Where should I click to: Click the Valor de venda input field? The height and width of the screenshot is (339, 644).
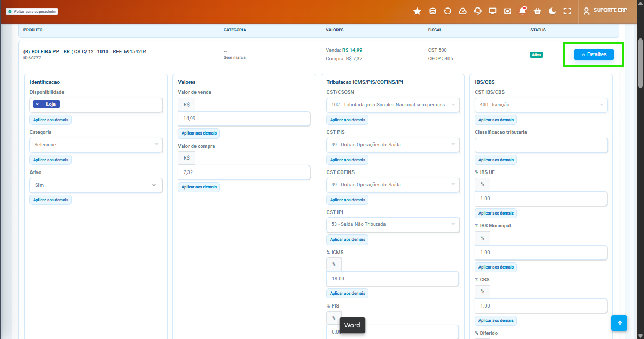tap(244, 119)
